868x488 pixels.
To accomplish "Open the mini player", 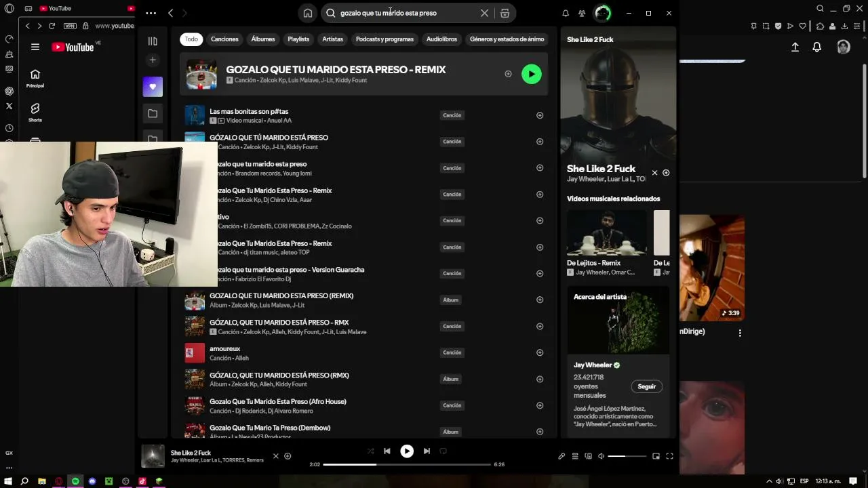I will coord(656,456).
